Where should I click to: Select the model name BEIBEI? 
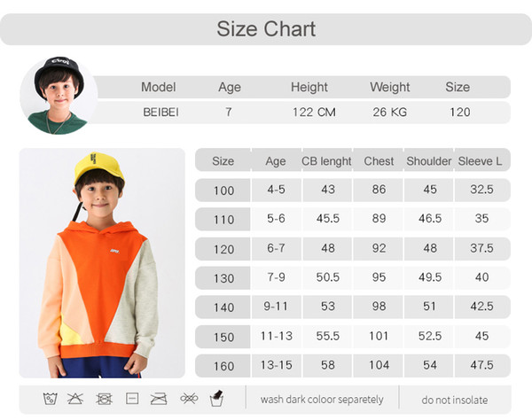(160, 113)
